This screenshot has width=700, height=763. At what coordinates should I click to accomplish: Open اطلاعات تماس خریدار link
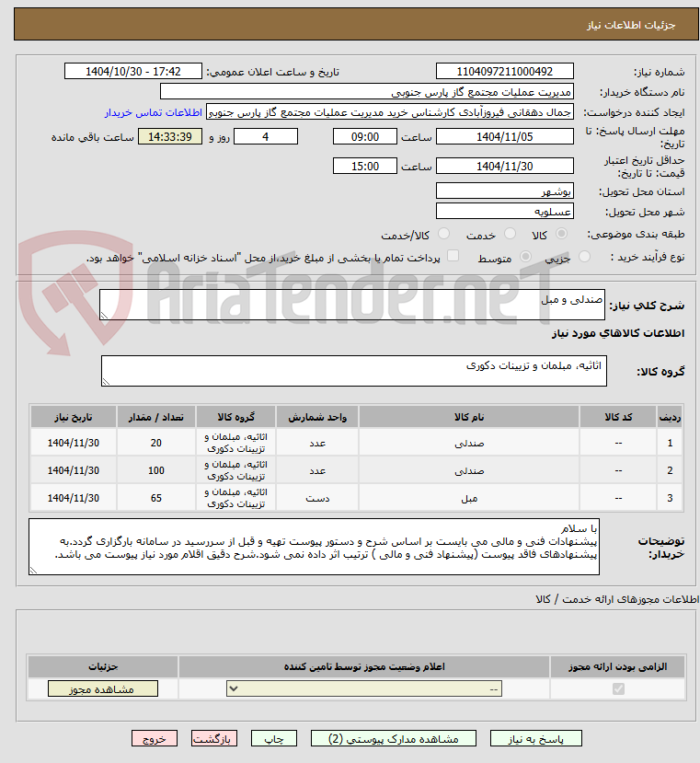(x=154, y=112)
